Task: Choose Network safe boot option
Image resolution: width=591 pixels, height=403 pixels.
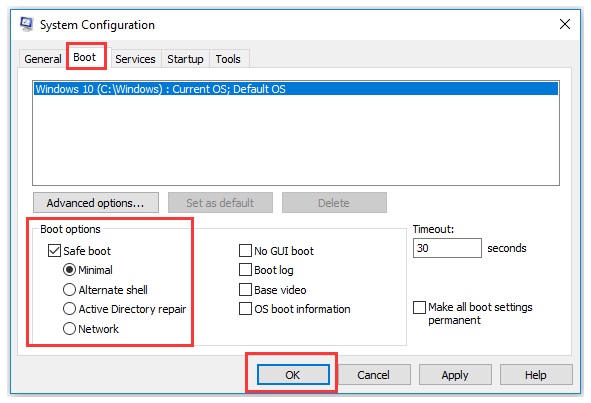Action: click(x=69, y=328)
